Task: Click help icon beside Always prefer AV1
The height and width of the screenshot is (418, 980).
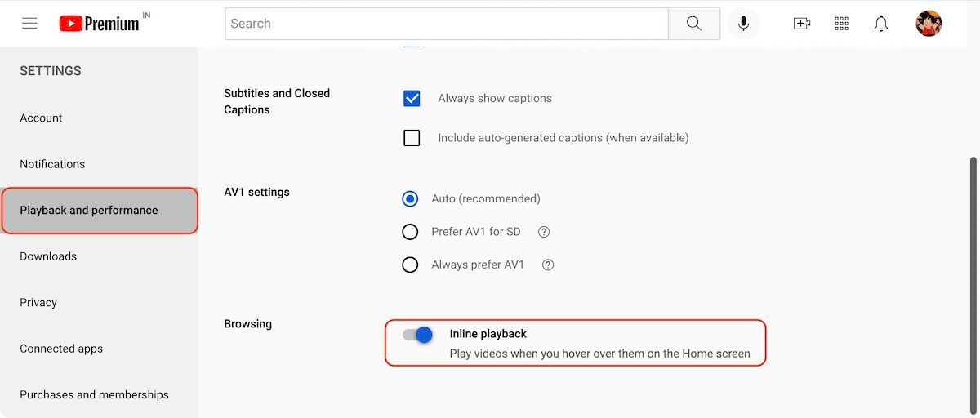Action: click(x=548, y=265)
